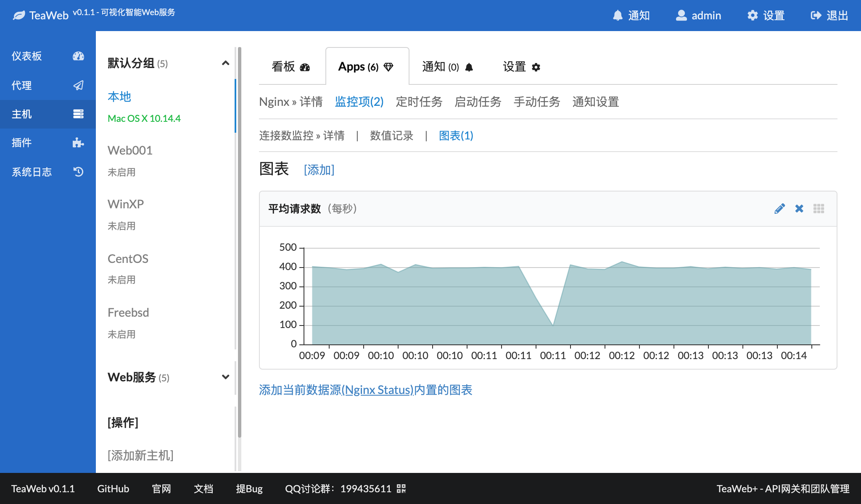Select the Apps (6) tab
This screenshot has width=861, height=504.
[x=367, y=66]
